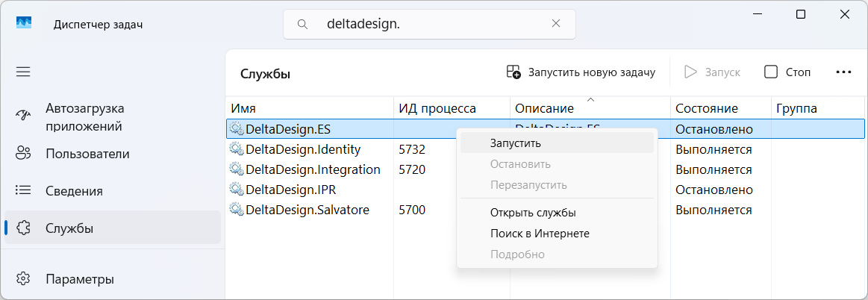
Task: Click Перезапустить in context menu
Action: coord(557,185)
